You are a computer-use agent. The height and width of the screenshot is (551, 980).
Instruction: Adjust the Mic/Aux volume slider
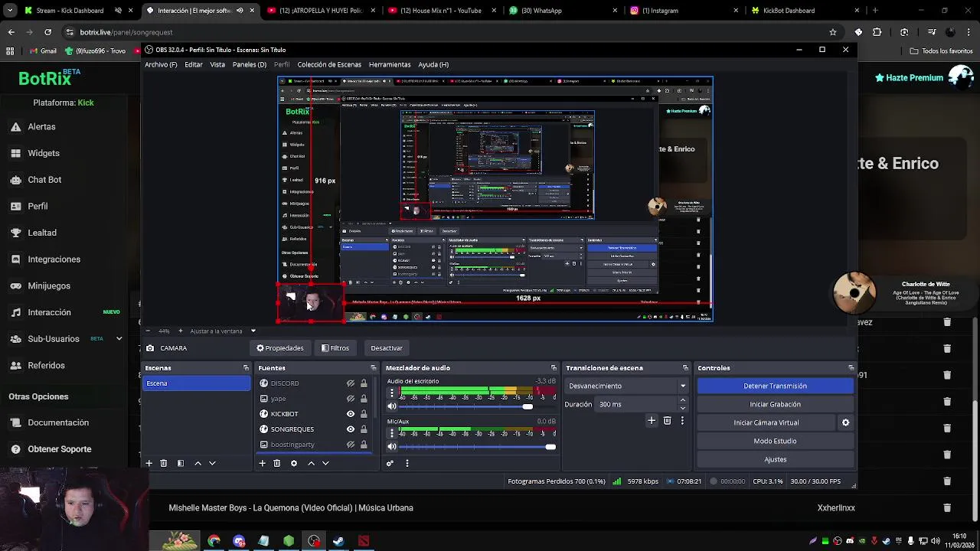(550, 446)
